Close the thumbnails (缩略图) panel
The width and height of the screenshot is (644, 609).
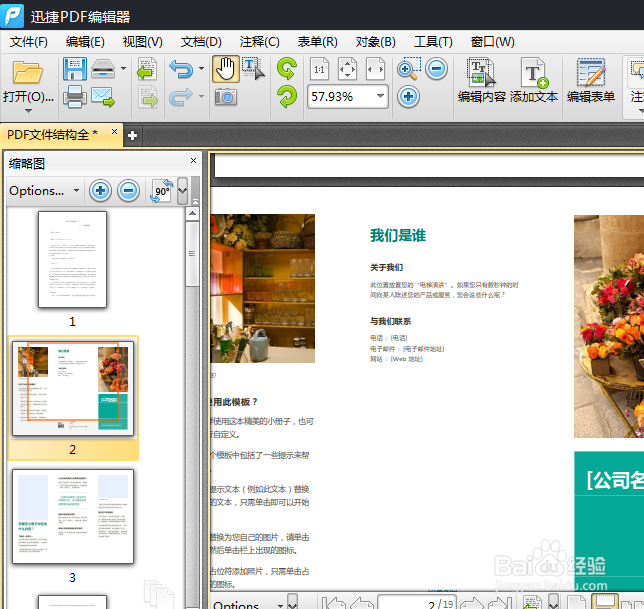click(193, 161)
